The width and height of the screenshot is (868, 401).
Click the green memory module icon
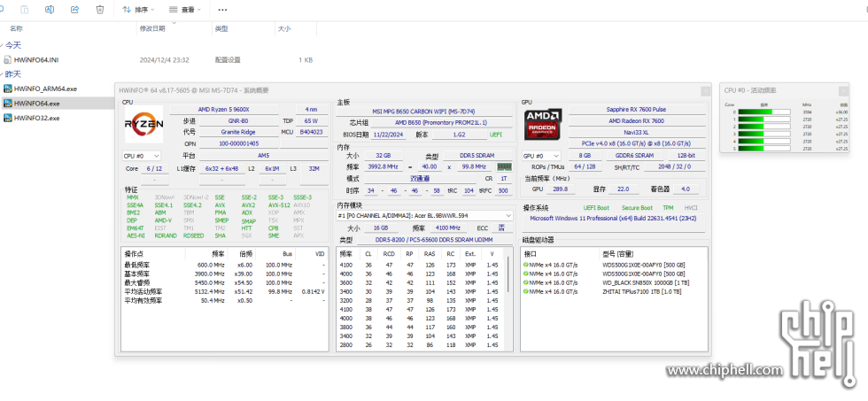pyautogui.click(x=504, y=166)
